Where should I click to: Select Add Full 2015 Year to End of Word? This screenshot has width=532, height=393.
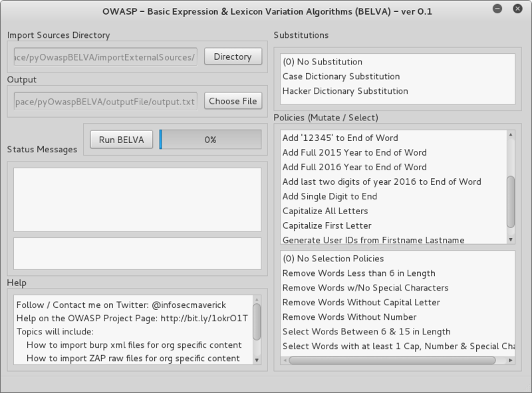click(354, 152)
